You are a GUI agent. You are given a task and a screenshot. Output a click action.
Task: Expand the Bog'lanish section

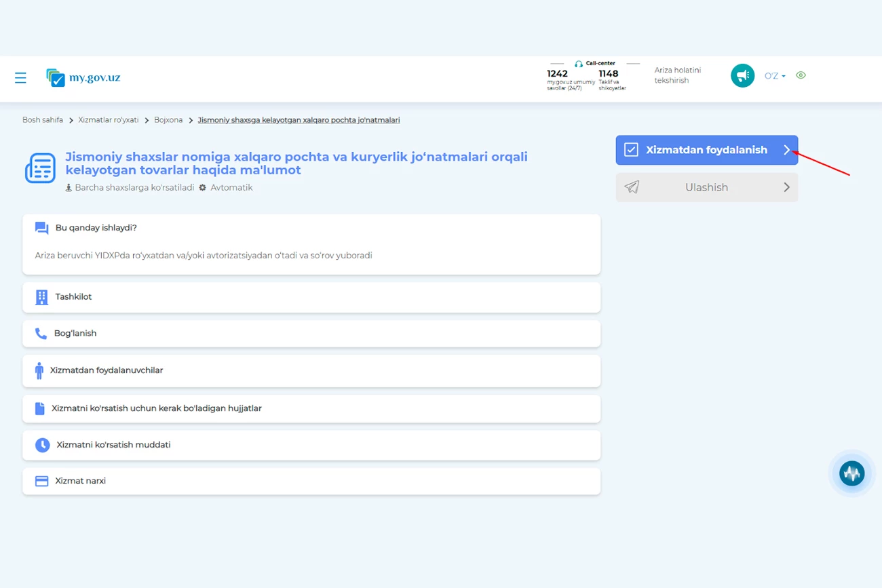[x=311, y=334]
